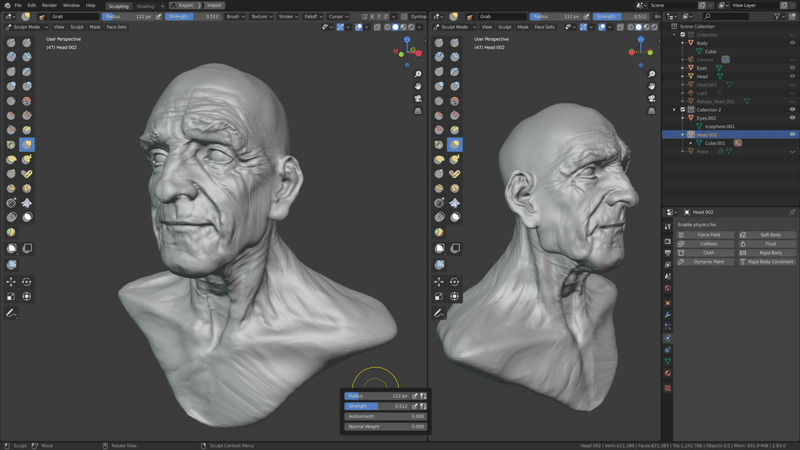
Task: Open the Output properties tab
Action: pyautogui.click(x=667, y=253)
